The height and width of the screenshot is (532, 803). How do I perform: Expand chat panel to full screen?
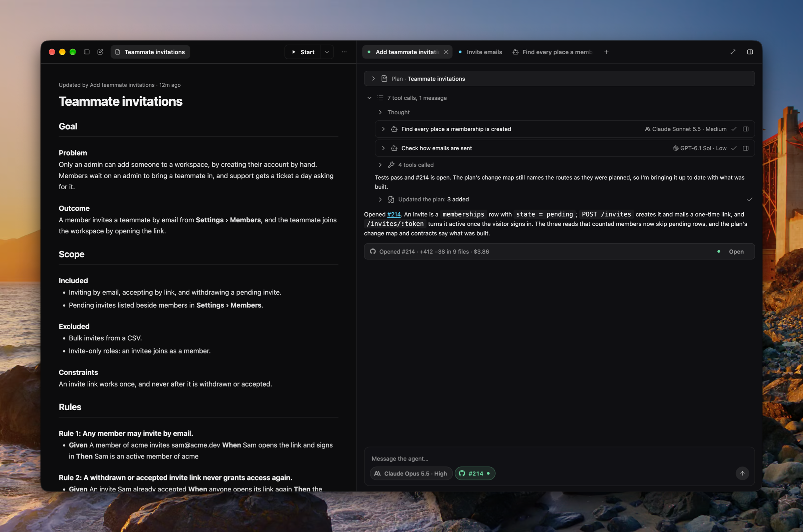[x=733, y=52]
